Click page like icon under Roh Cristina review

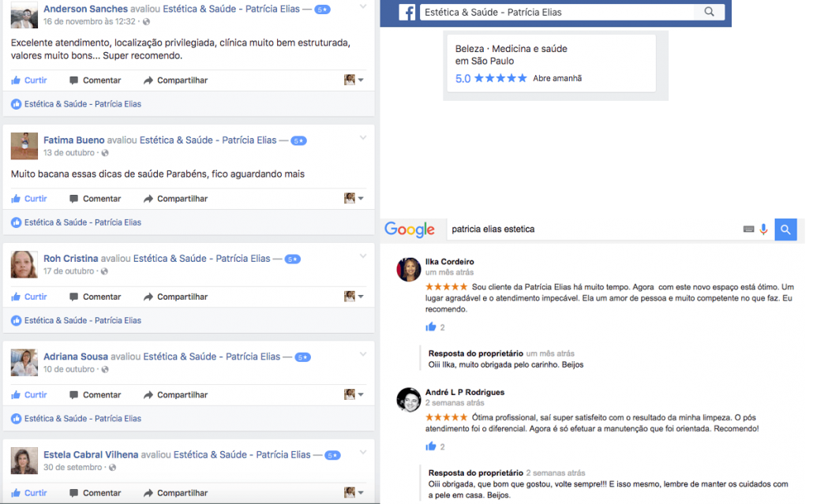pyautogui.click(x=16, y=321)
